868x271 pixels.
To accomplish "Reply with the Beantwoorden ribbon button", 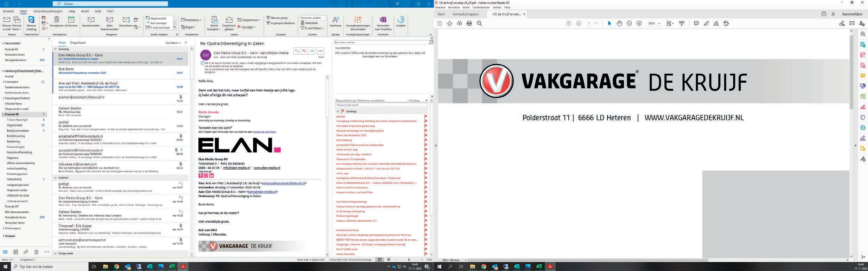I will point(91,22).
